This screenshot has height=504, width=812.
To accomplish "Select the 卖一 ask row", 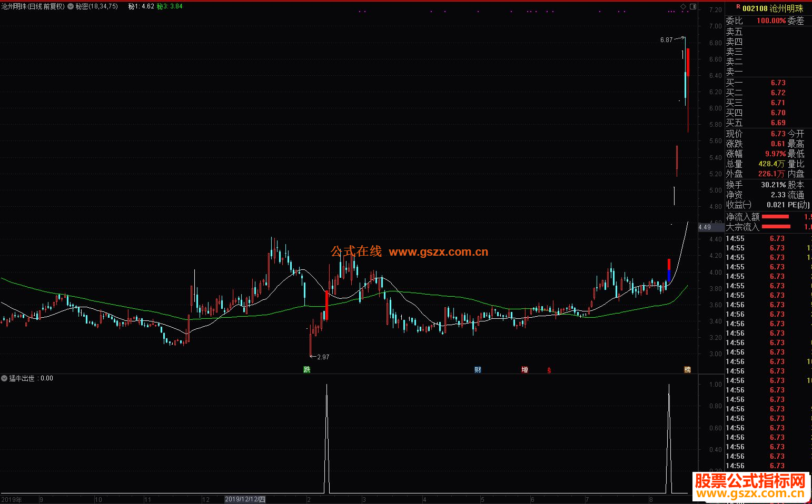I will (768, 72).
